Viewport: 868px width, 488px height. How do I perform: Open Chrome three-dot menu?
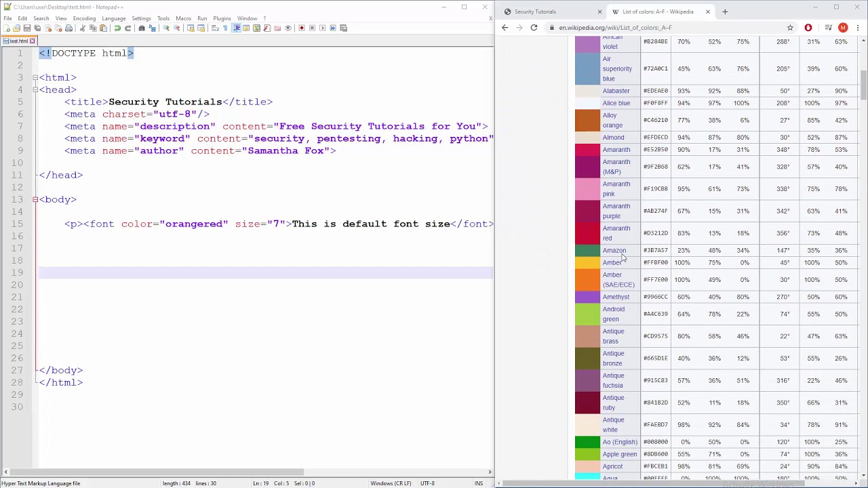point(859,28)
